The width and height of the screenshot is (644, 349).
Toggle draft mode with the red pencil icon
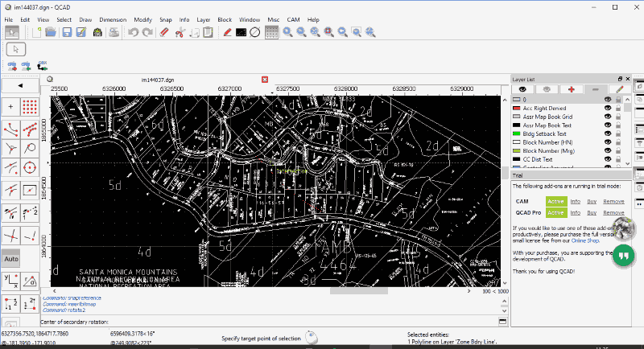[x=227, y=32]
